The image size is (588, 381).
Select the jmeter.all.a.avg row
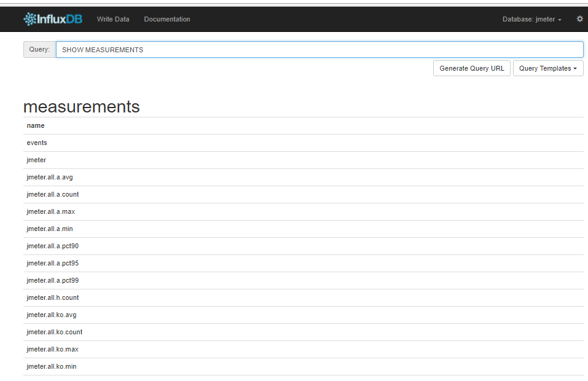click(x=304, y=178)
